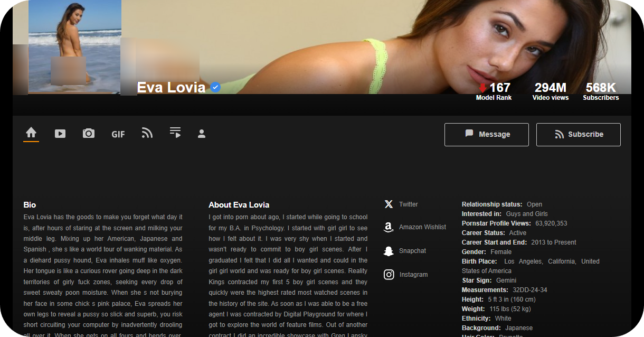Click the Amazon logo icon

[389, 227]
